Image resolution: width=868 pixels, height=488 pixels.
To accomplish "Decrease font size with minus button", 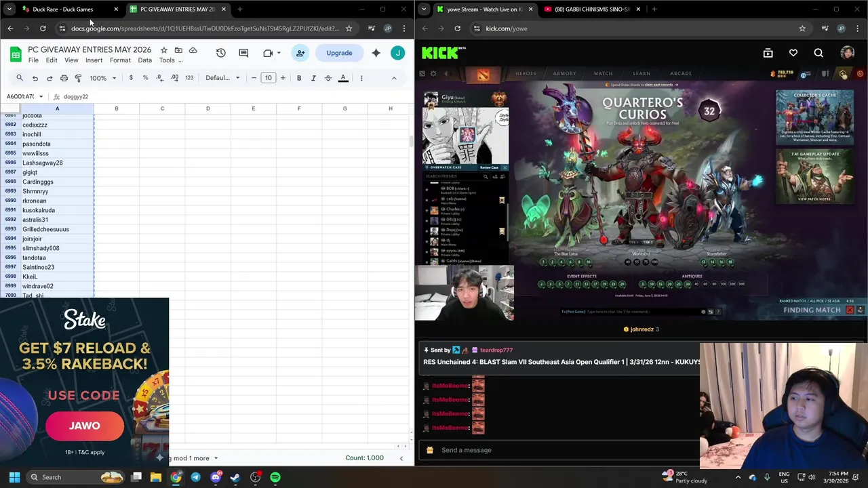I will coord(254,78).
